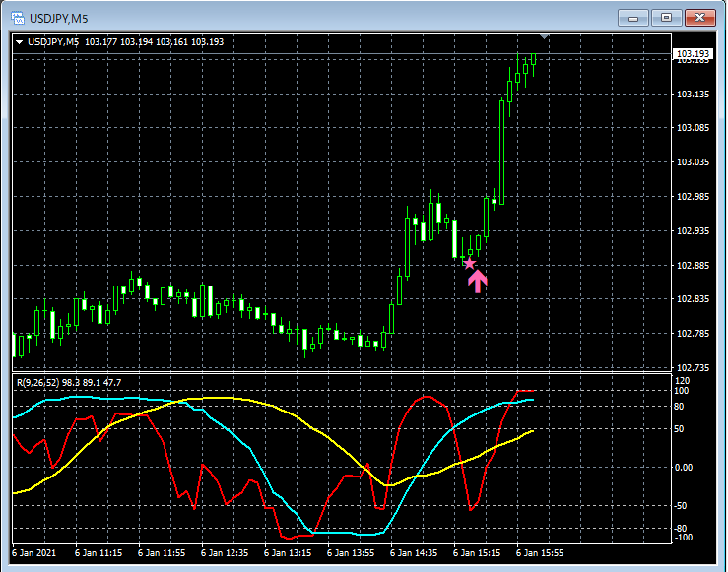
Task: Click the pink up arrow signal
Action: click(477, 282)
